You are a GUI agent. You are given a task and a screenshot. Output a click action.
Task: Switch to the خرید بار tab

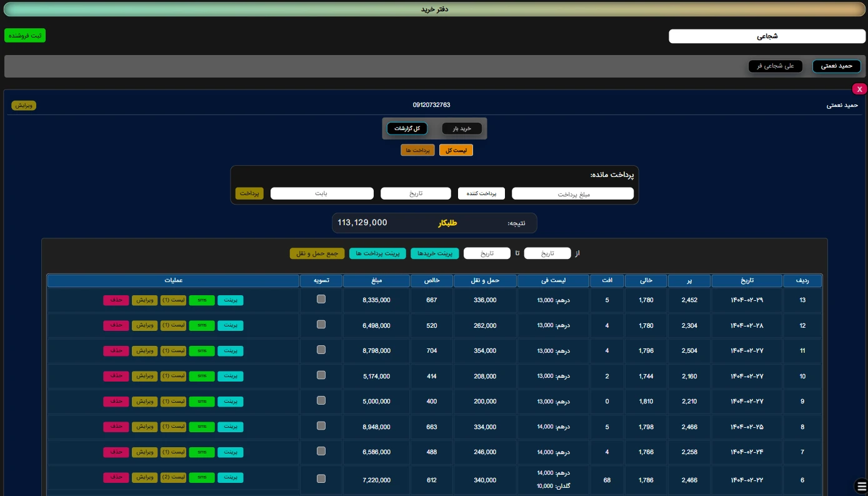[x=462, y=128]
